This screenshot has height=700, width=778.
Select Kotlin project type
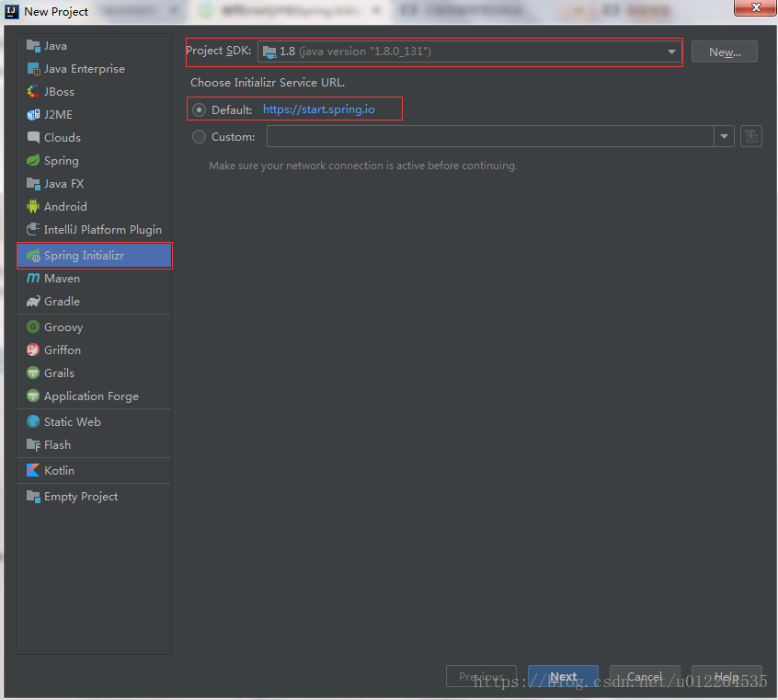coord(94,470)
